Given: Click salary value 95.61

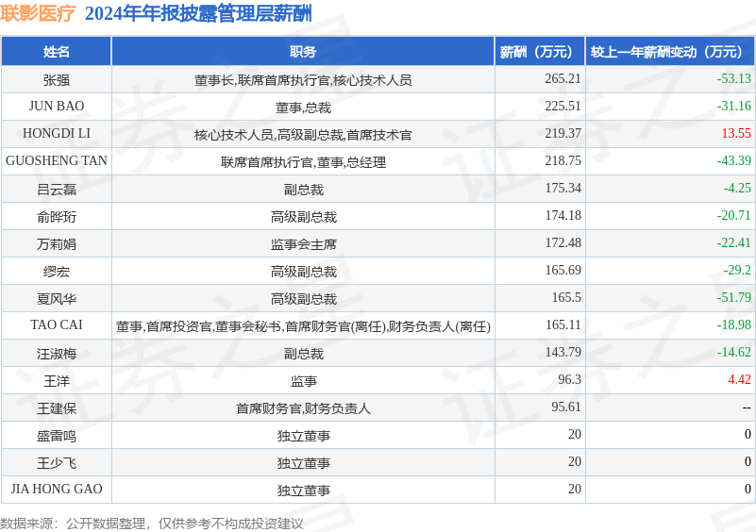Looking at the screenshot, I should [566, 407].
